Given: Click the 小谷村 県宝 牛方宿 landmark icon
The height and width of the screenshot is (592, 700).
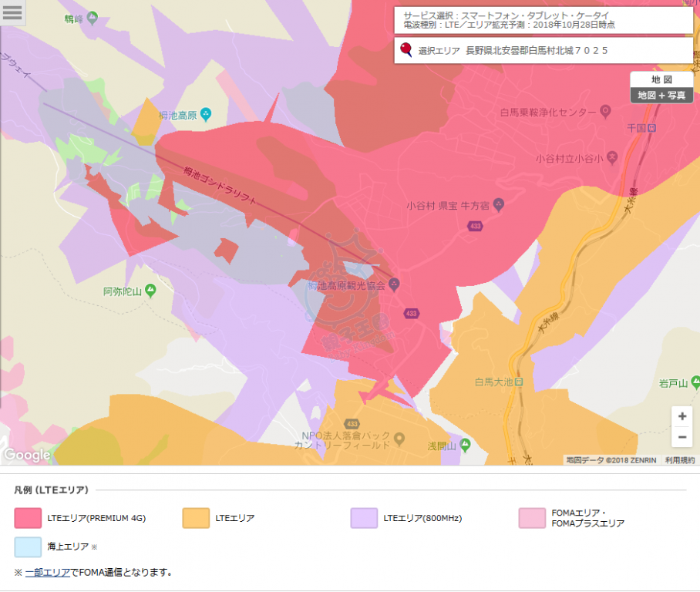Looking at the screenshot, I should click(498, 206).
